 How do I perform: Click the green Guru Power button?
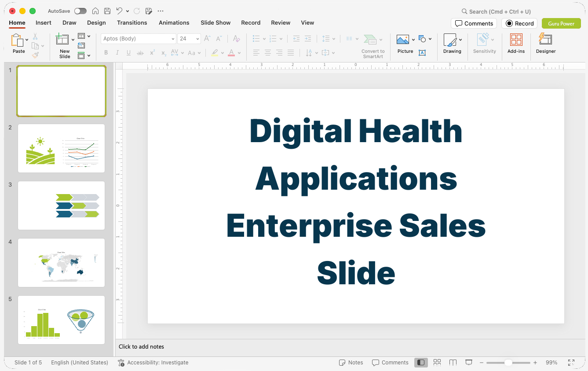[561, 23]
